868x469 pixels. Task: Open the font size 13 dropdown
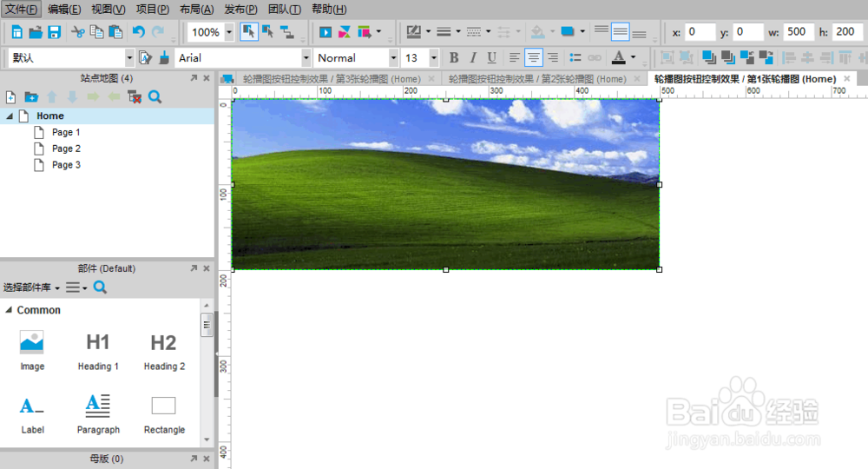click(x=433, y=57)
